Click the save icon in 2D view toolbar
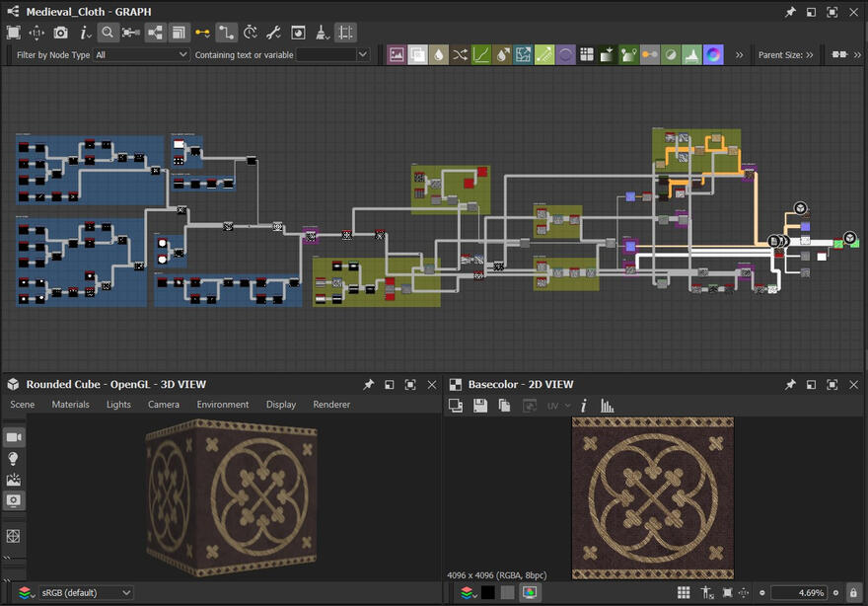This screenshot has width=868, height=606. (480, 406)
